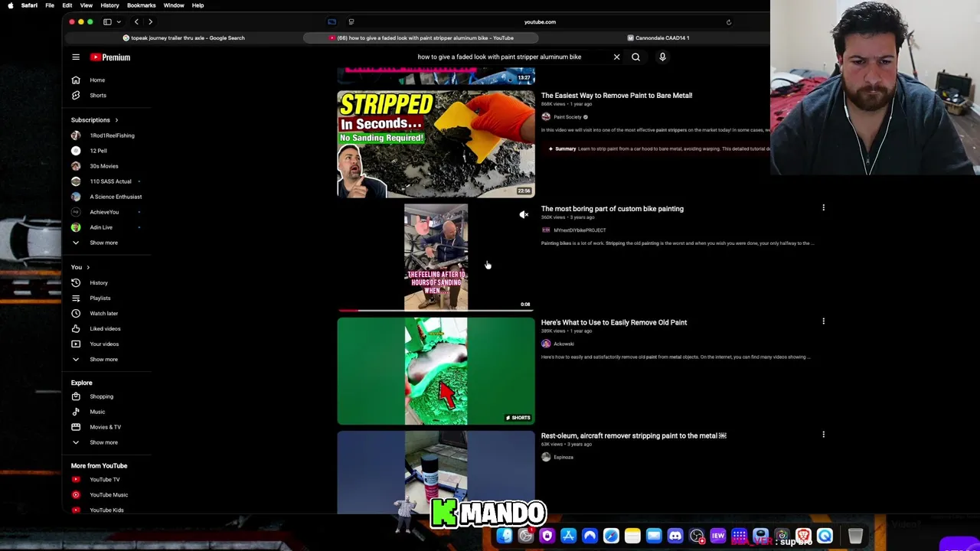This screenshot has height=551, width=980.
Task: Unmute the bike painting video preview
Action: click(524, 215)
